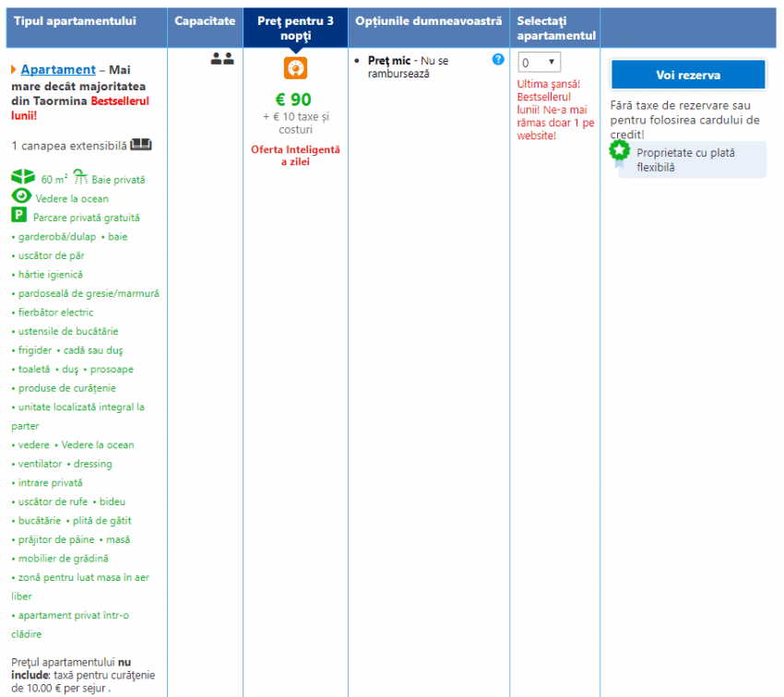This screenshot has width=784, height=697.
Task: Click the green parking P icon
Action: coord(18,215)
